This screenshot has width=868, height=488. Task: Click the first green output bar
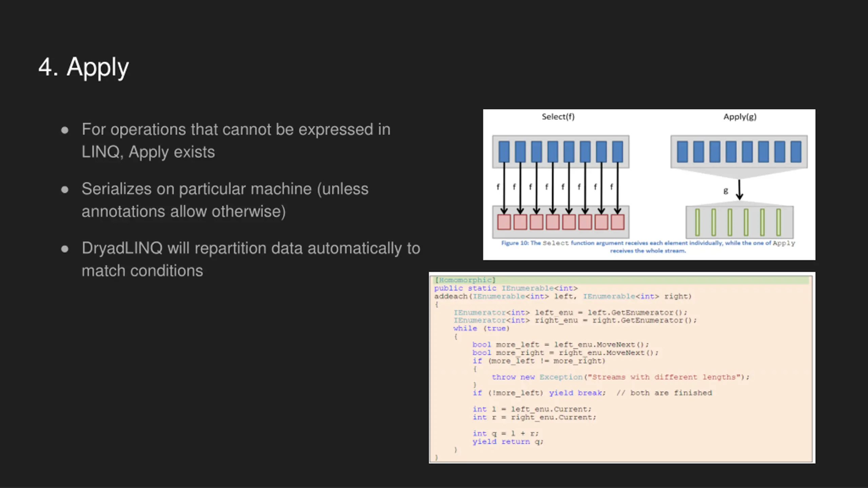point(697,222)
